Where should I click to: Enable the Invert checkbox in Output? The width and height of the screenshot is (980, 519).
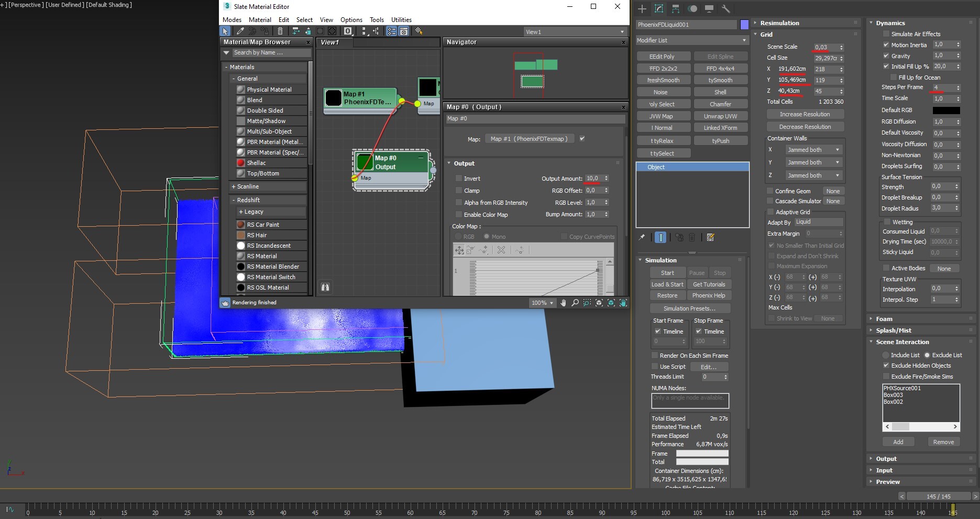click(x=459, y=179)
